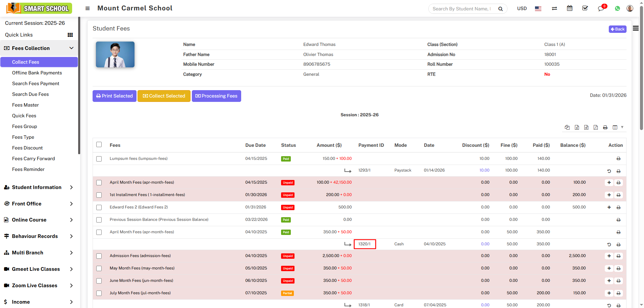Click the Back button

[x=617, y=29]
